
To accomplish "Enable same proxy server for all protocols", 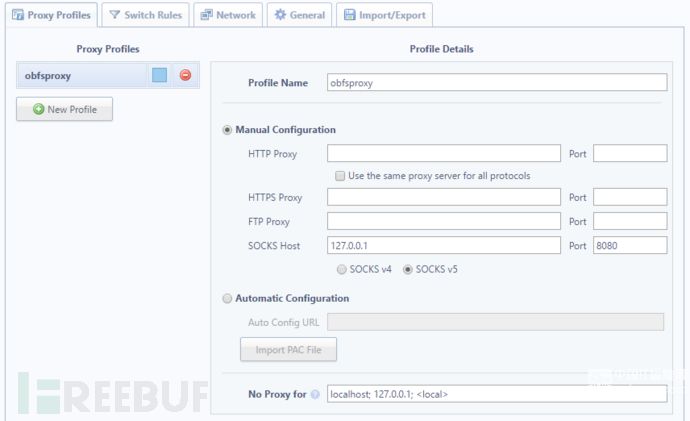I will tap(340, 176).
